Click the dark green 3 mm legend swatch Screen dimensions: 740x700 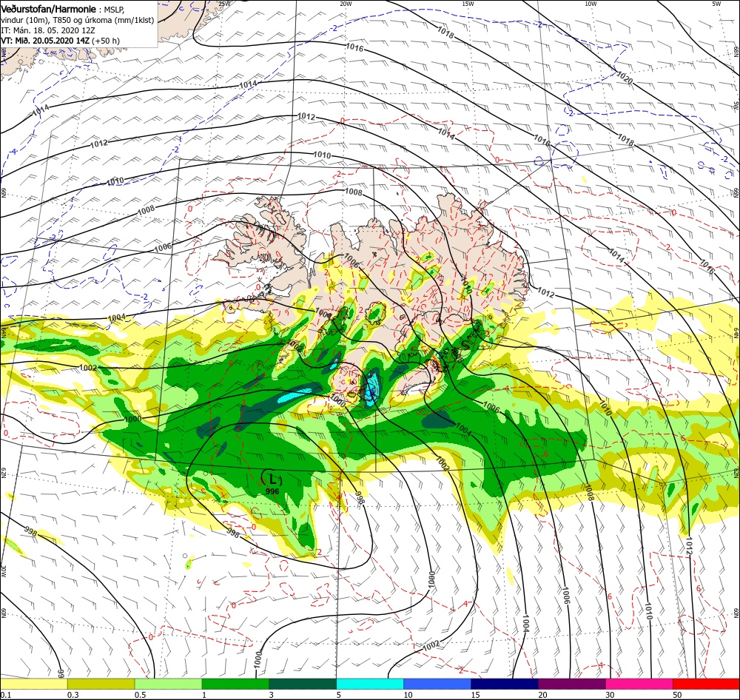point(303,684)
